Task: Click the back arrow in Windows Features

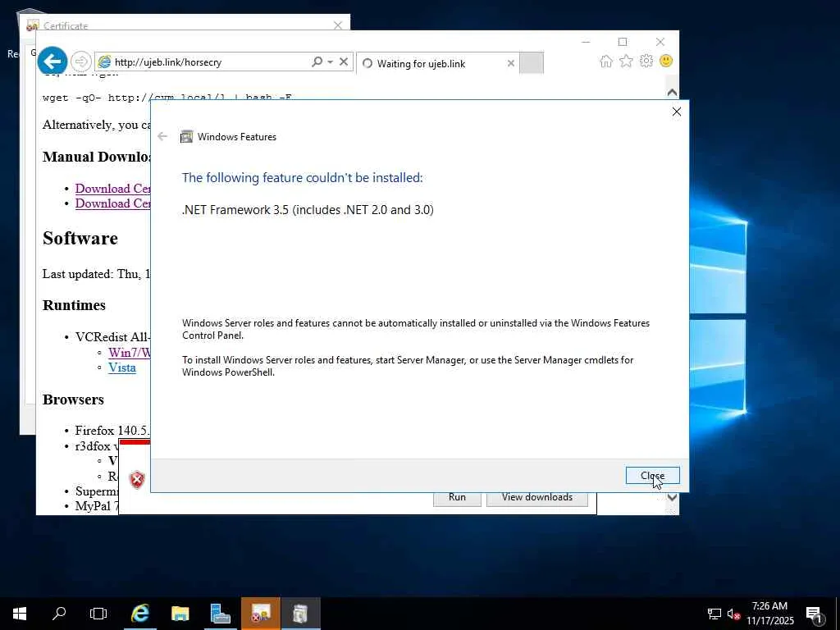Action: (x=162, y=137)
